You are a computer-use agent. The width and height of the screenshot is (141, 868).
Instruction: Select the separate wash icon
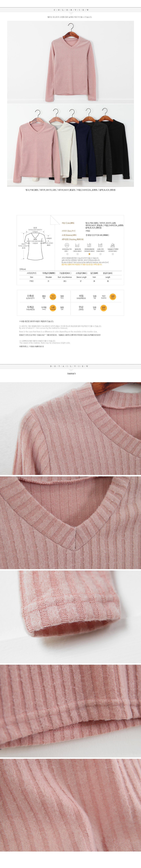(x=89, y=245)
